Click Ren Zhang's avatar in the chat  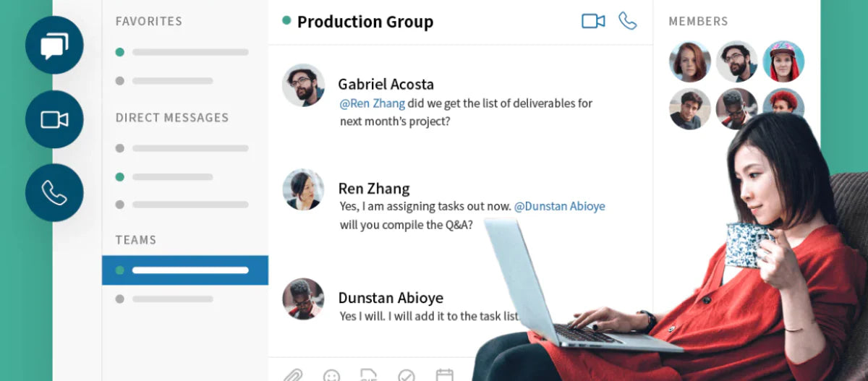tap(303, 189)
